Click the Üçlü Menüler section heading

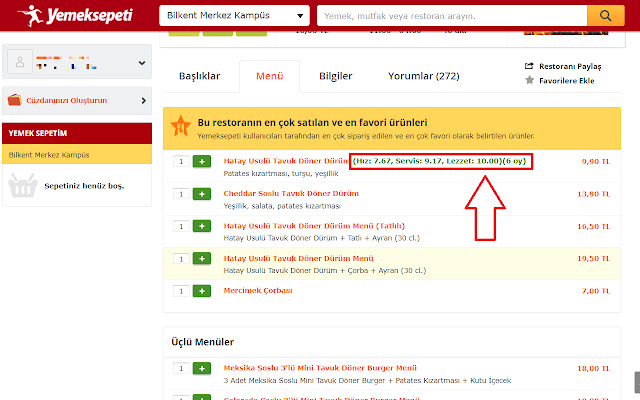pos(202,342)
